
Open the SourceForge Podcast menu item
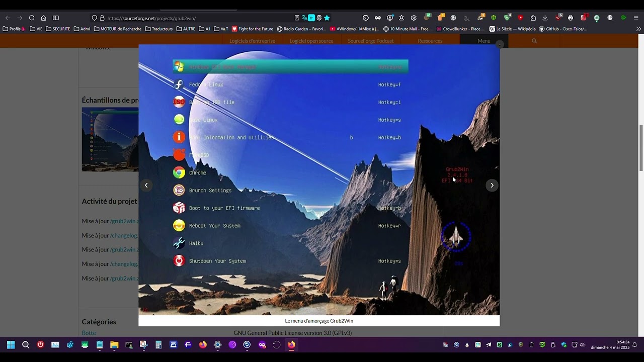click(x=371, y=41)
